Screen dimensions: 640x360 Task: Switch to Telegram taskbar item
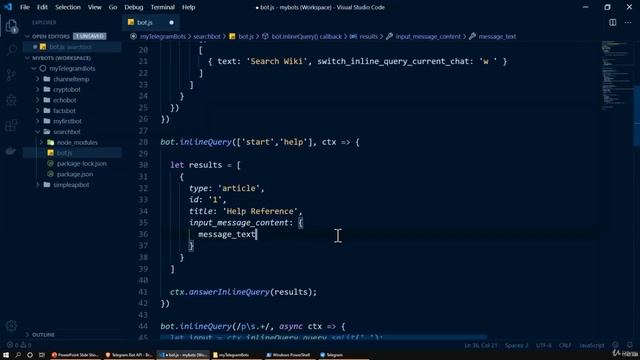click(344, 355)
